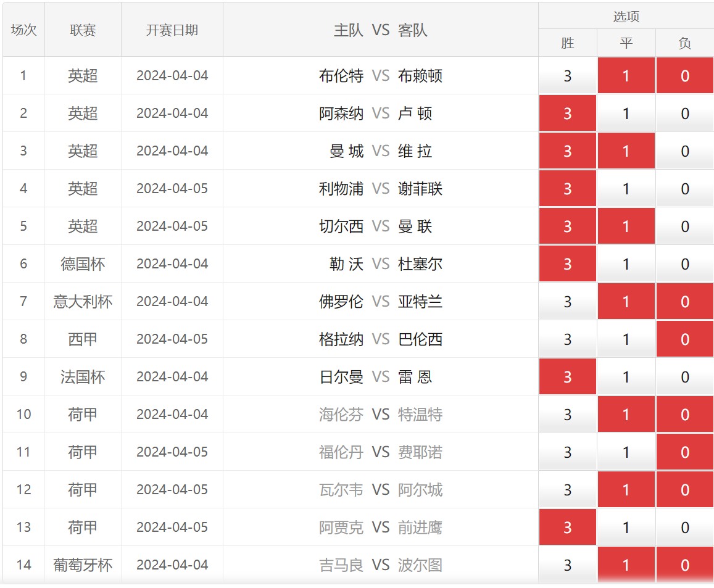Deselect win (3) for 利物浦 vs 谢菲联
714x588 pixels.
pos(567,188)
